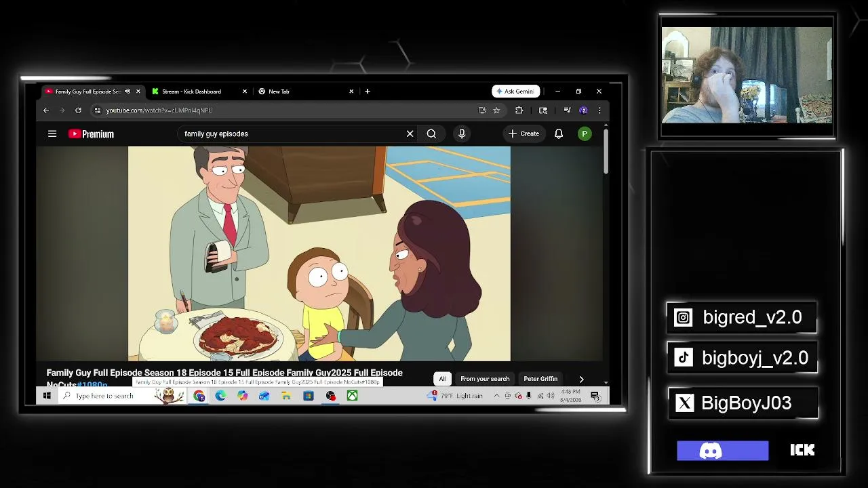Screen dimensions: 868x488
Task: Open the Chrome profile avatar
Action: pos(583,110)
